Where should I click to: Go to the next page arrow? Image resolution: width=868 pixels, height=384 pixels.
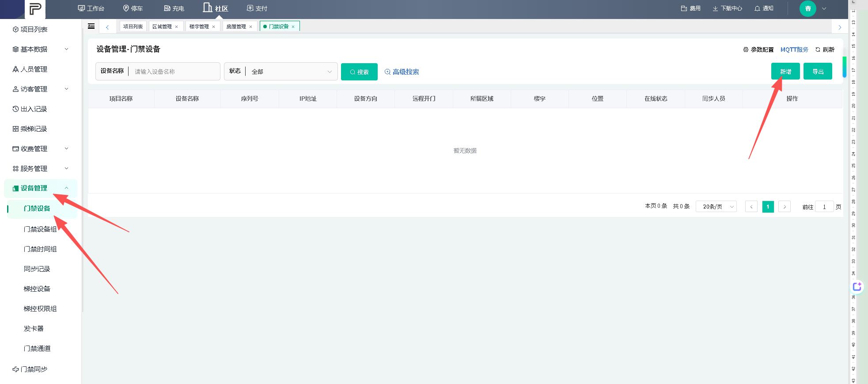(785, 206)
